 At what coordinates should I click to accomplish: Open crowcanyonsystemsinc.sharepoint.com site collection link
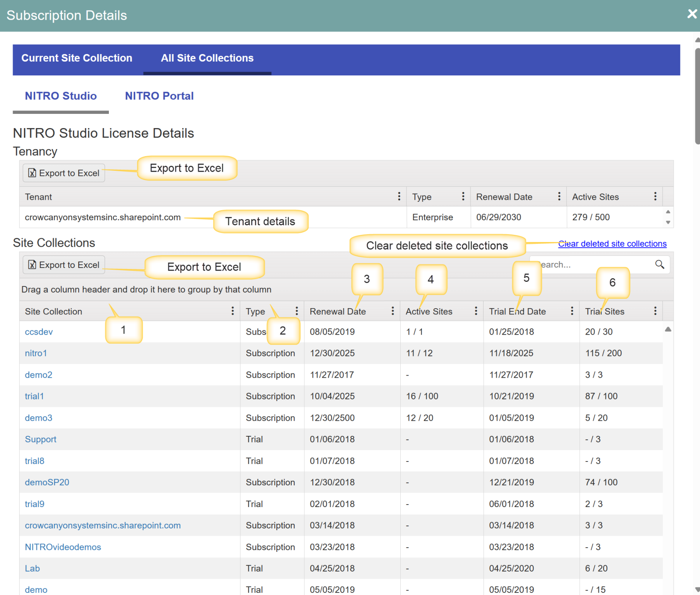tap(103, 525)
